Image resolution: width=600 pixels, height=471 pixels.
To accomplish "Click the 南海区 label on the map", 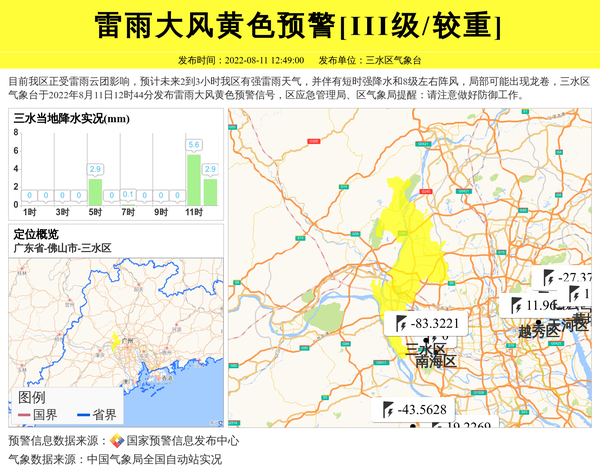I will [436, 361].
